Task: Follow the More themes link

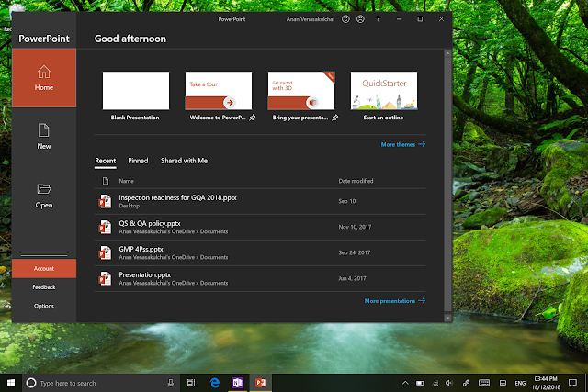Action: (403, 144)
